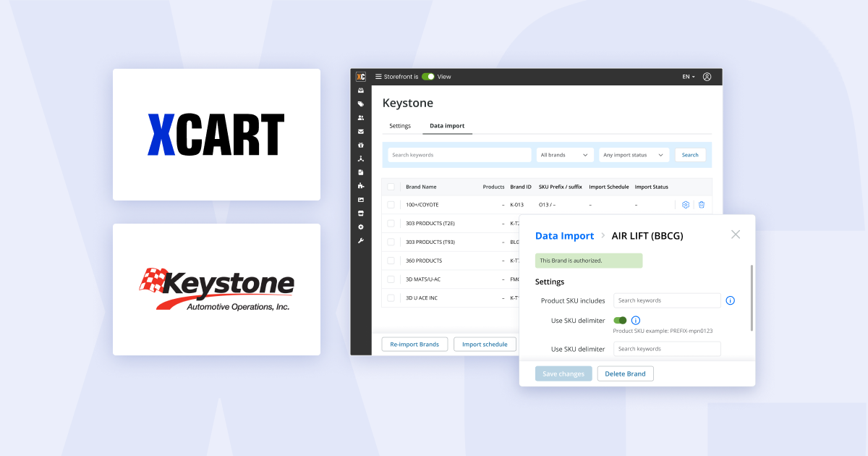Image resolution: width=868 pixels, height=456 pixels.
Task: Toggle the Use SKU delimiter switch
Action: (x=620, y=321)
